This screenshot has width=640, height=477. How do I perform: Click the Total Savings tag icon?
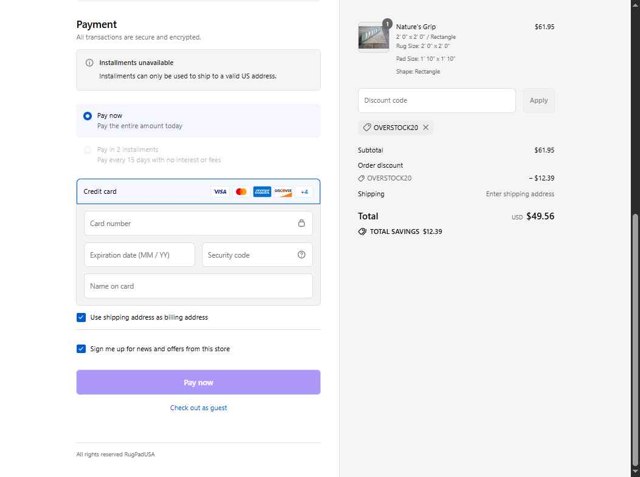point(362,232)
